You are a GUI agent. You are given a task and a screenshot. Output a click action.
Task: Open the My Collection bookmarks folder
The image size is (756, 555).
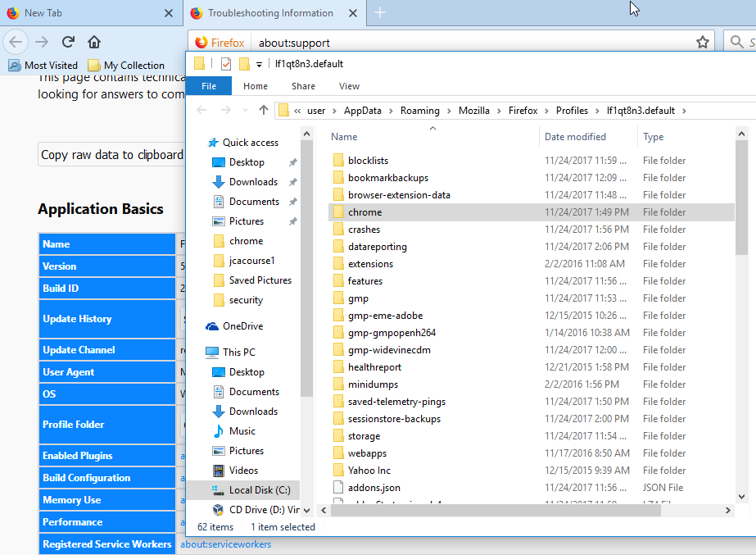[x=126, y=65]
